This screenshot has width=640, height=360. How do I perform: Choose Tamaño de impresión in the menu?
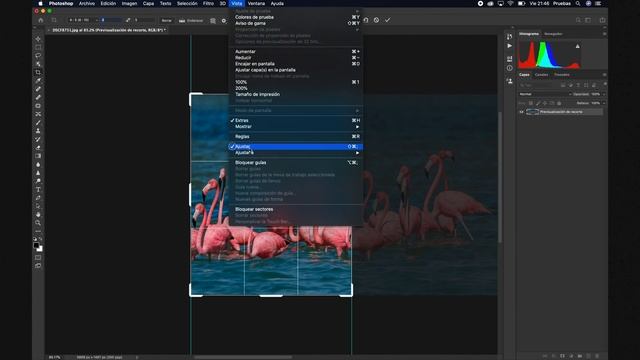point(296,94)
